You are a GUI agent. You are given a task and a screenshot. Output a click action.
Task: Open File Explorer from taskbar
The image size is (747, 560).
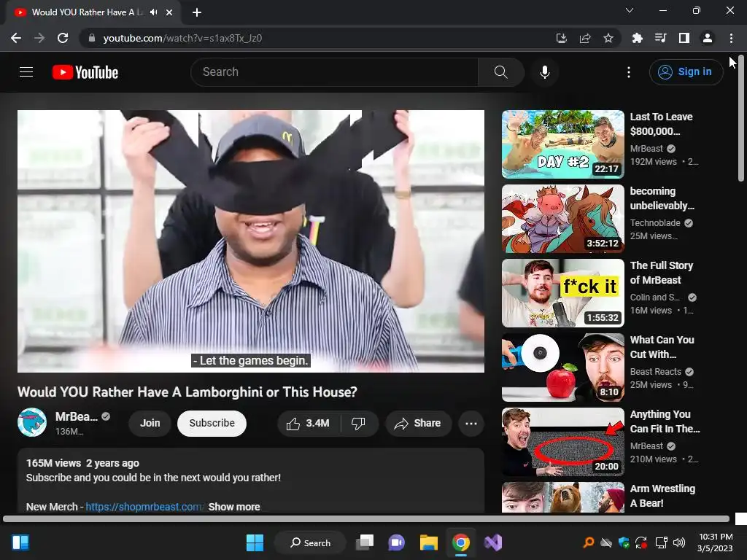(x=429, y=542)
